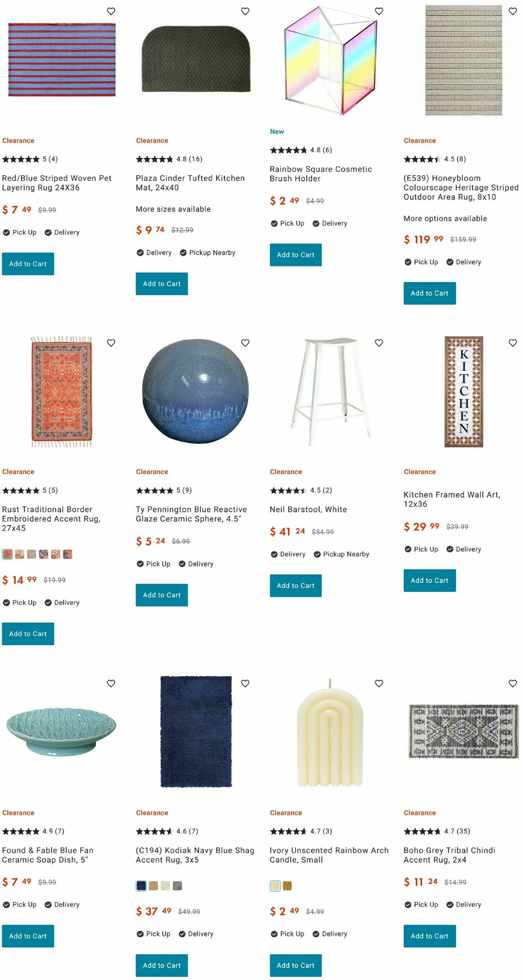View the Ivory Rainbow Arch Candle image
Viewport: 524px width, 980px height.
click(x=330, y=734)
